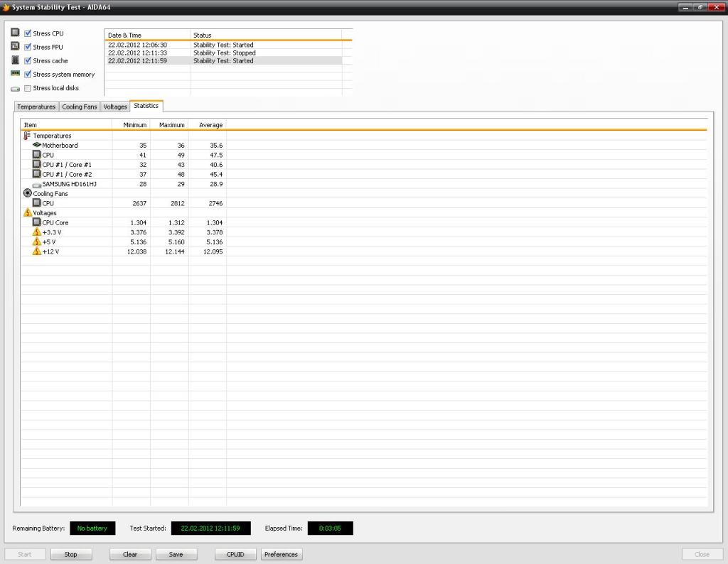The image size is (728, 564).
Task: Open the Voltages tab
Action: tap(115, 107)
